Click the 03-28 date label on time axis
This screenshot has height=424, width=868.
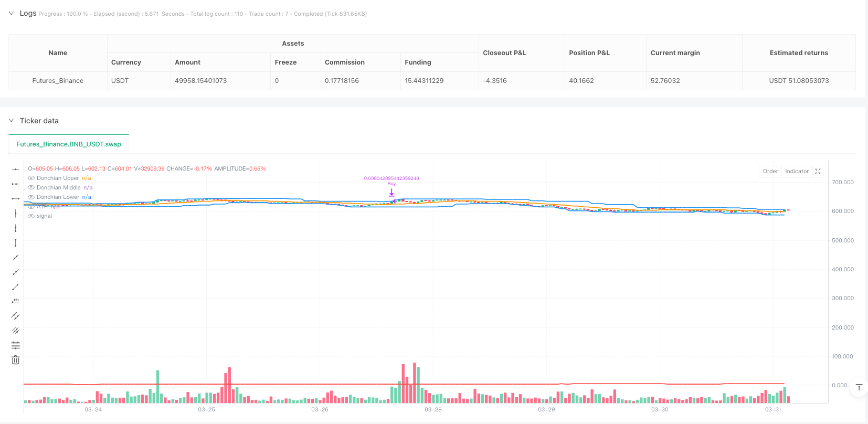pyautogui.click(x=433, y=409)
